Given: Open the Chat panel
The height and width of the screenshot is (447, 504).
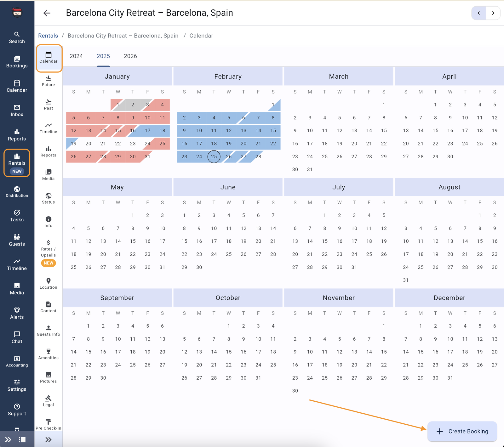Looking at the screenshot, I should (x=17, y=337).
